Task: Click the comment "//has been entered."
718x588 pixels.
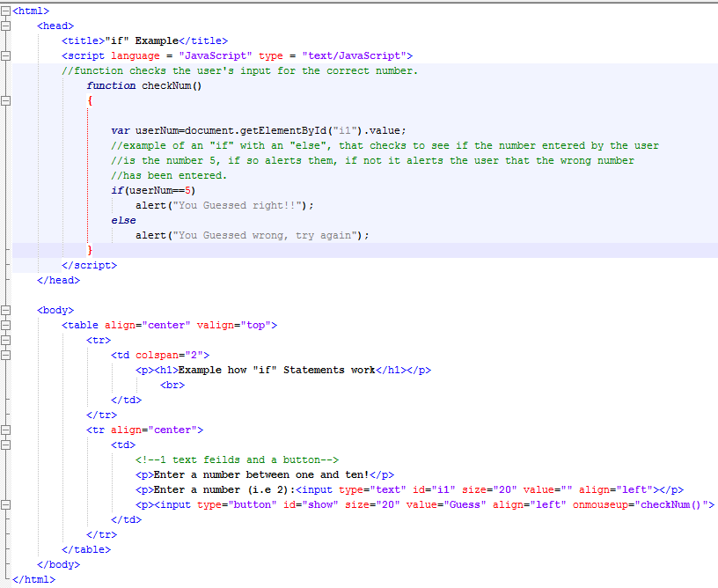Action: point(169,176)
